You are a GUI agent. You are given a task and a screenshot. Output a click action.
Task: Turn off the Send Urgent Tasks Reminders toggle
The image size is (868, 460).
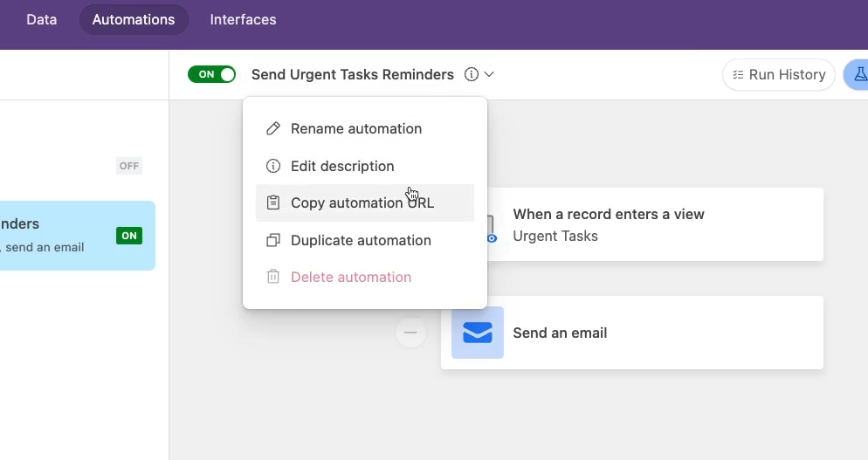(211, 74)
